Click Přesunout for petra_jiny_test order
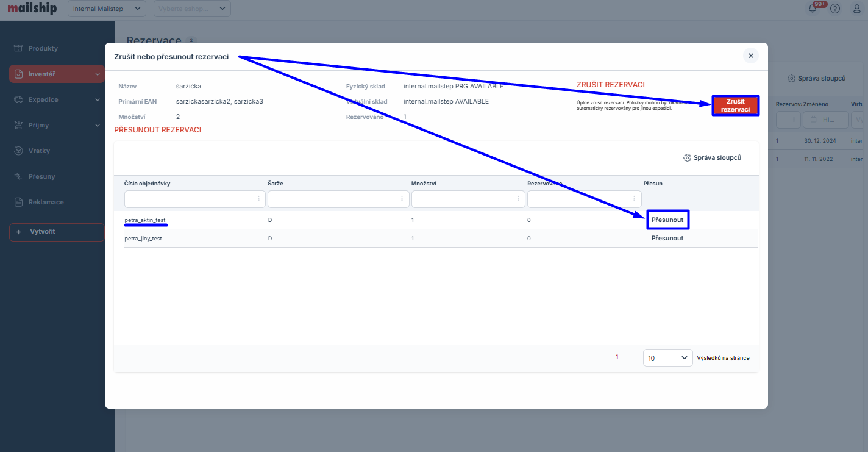The width and height of the screenshot is (868, 452). [x=667, y=239]
